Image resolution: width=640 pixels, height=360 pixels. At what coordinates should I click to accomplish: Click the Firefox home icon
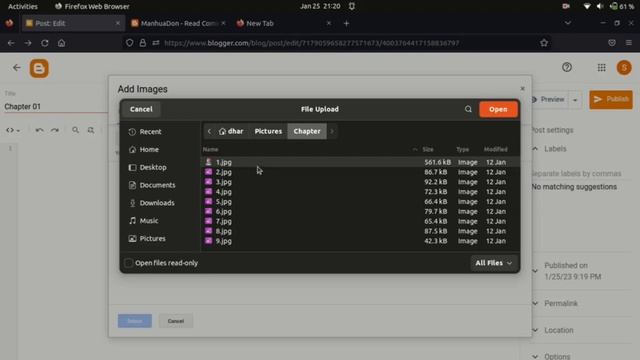click(61, 43)
